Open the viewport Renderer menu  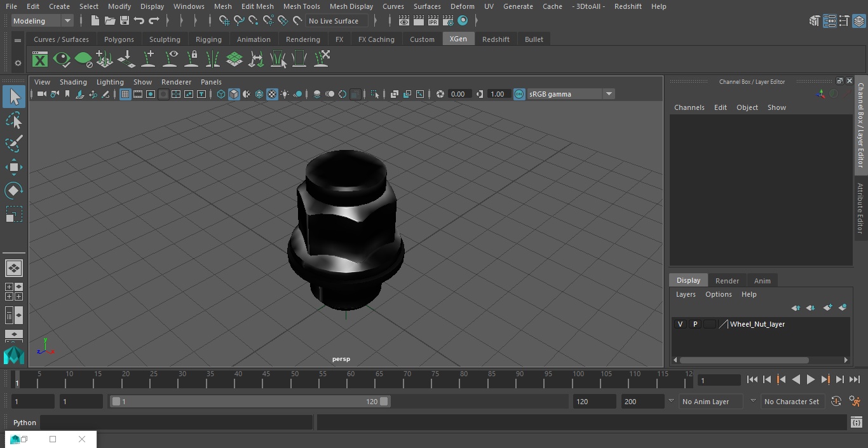(x=176, y=82)
